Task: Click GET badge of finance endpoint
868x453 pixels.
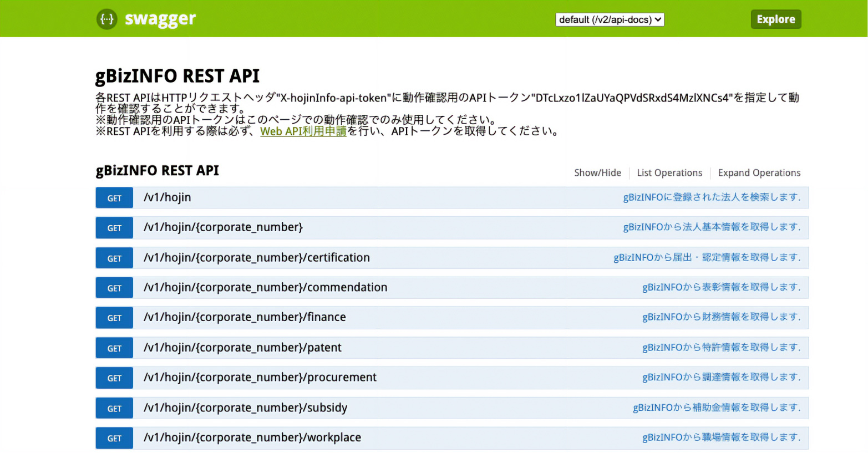Action: [x=114, y=318]
